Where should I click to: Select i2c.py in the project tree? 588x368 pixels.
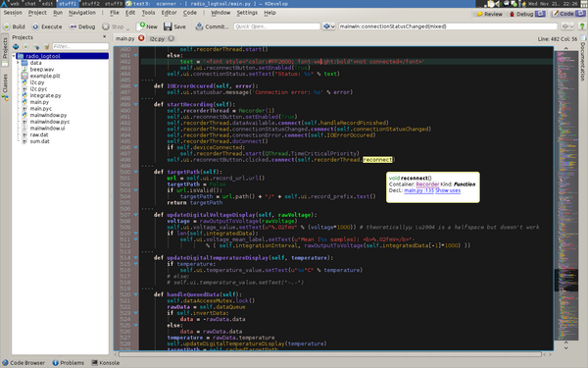[x=37, y=82]
